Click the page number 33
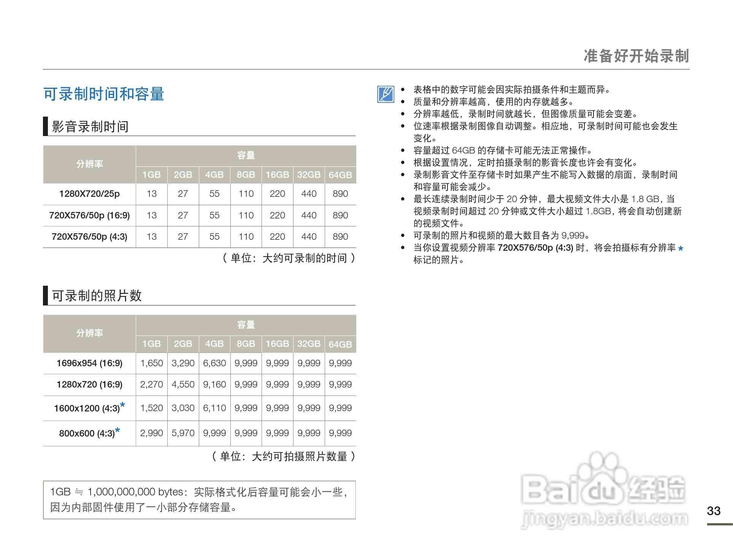Viewport: 733px width, 560px height. pos(714,511)
